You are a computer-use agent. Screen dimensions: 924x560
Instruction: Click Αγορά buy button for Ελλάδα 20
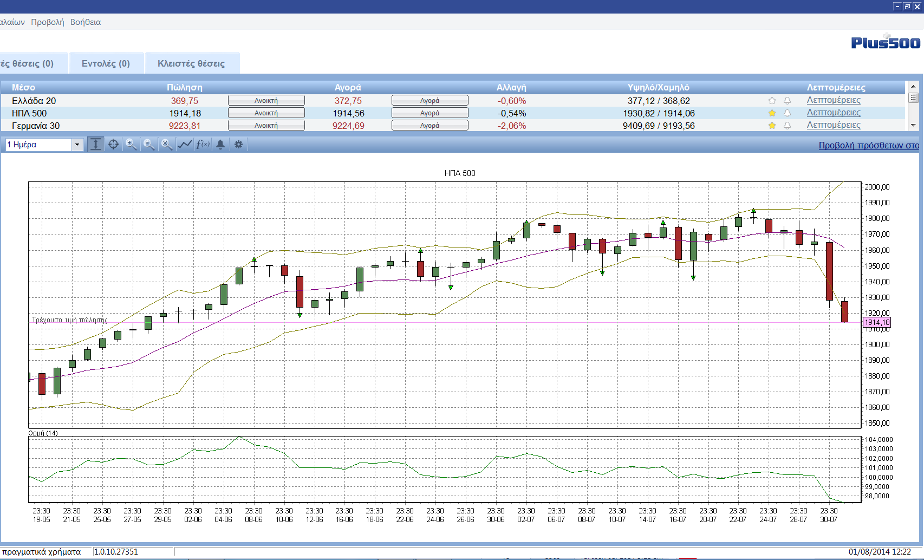click(x=430, y=101)
